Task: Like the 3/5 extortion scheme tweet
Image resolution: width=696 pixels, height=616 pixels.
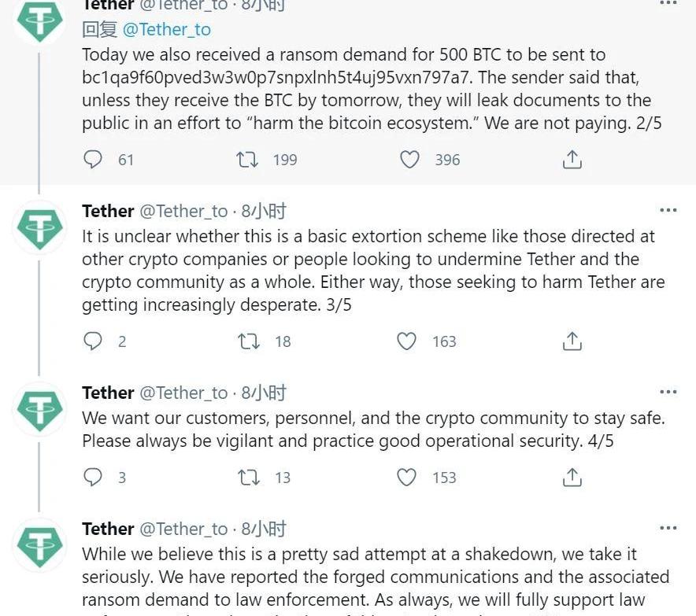Action: [x=406, y=341]
